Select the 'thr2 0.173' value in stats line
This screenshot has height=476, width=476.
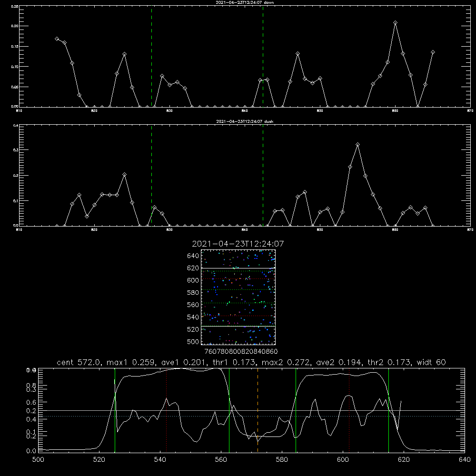(x=389, y=362)
